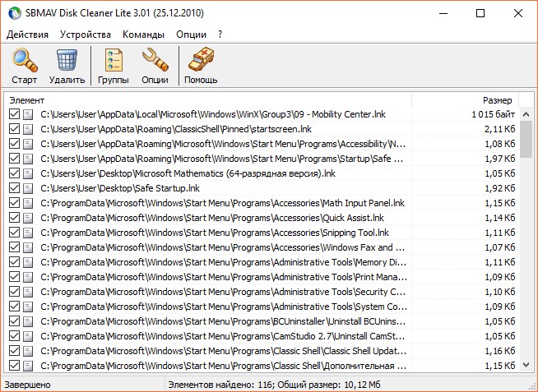538x392 pixels.
Task: Click the list scroll up arrow
Action: tap(526, 114)
